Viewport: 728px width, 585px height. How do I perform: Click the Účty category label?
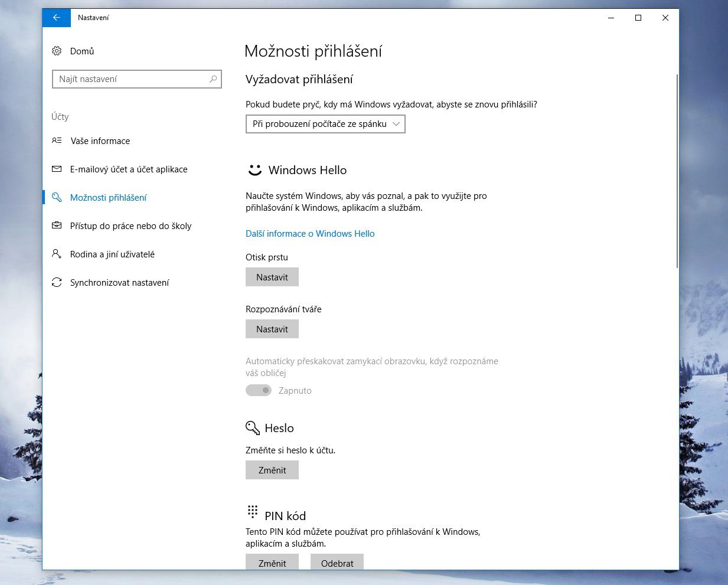coord(60,116)
